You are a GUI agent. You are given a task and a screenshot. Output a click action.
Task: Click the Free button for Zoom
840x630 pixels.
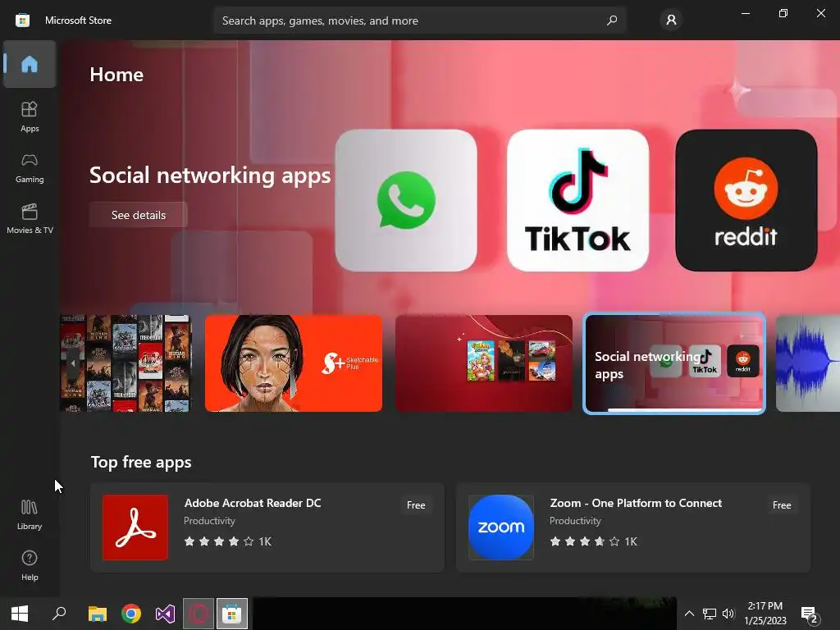pos(782,505)
